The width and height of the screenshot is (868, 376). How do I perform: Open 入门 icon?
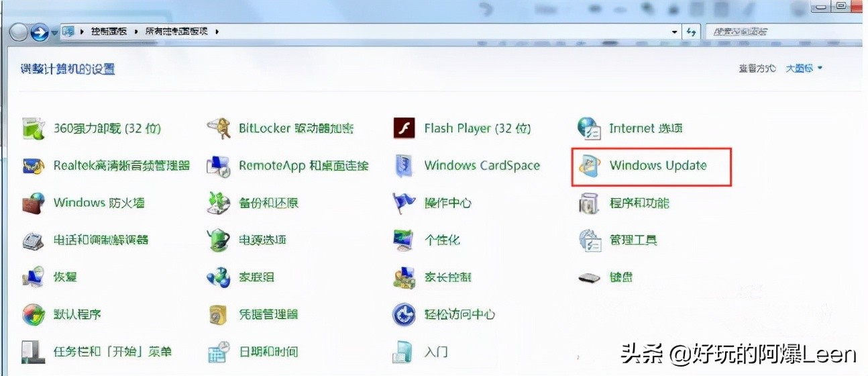(404, 351)
